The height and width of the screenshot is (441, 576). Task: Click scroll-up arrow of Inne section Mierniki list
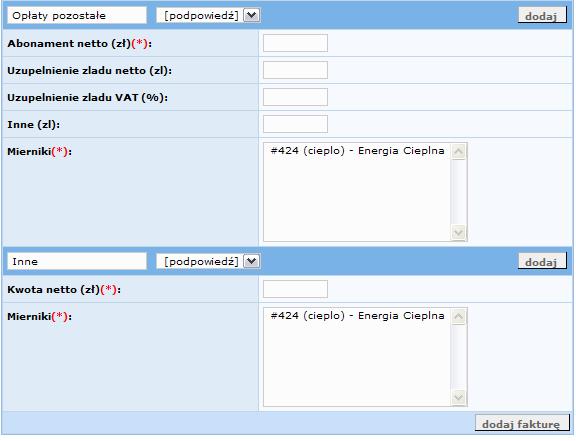click(458, 316)
